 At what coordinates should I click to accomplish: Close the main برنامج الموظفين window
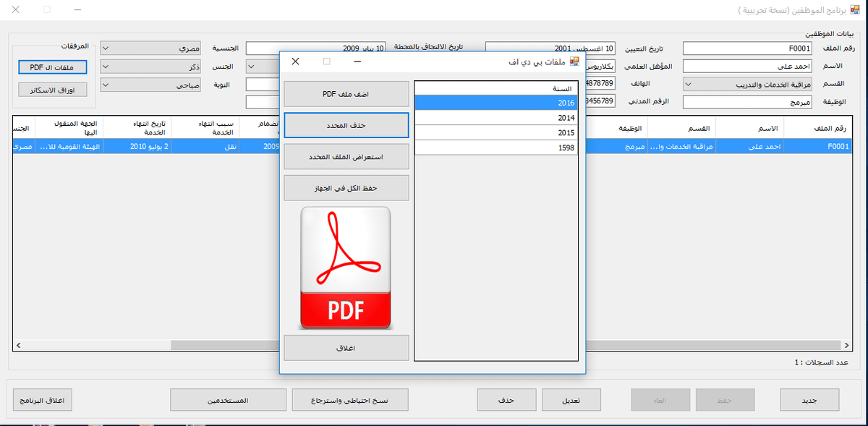click(x=15, y=10)
